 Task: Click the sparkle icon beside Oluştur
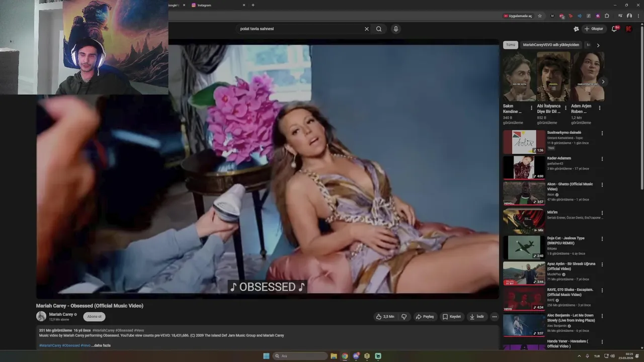pyautogui.click(x=576, y=29)
